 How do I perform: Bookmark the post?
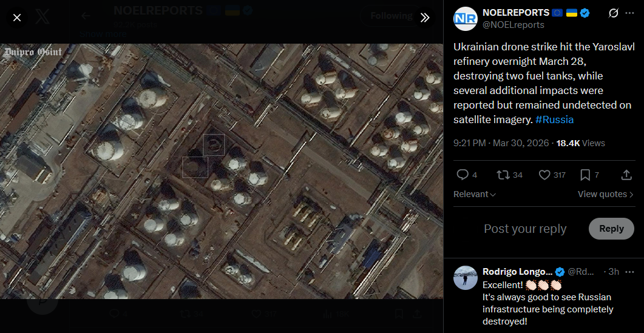click(585, 175)
